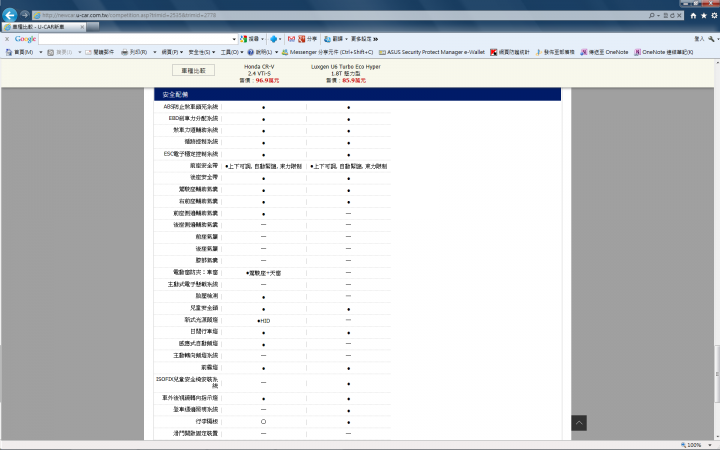Click the Kaspersky web protection stats item
720x450 pixels.
pyautogui.click(x=510, y=52)
